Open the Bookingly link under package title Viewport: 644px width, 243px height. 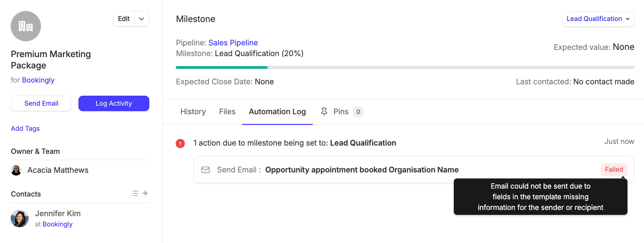pos(38,80)
